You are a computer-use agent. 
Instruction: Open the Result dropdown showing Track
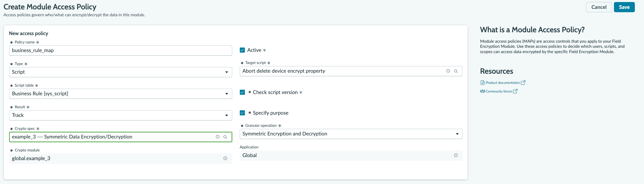pyautogui.click(x=121, y=115)
